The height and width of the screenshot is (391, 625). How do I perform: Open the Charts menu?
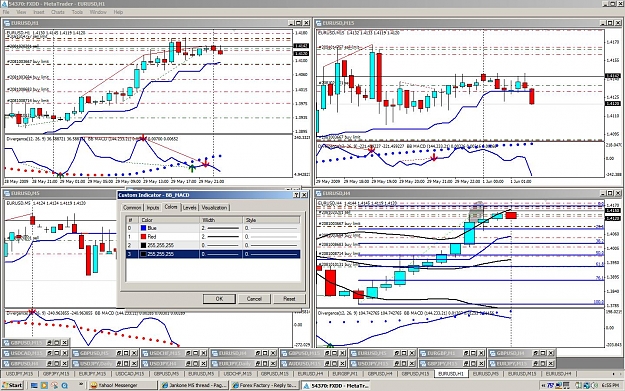pos(58,12)
